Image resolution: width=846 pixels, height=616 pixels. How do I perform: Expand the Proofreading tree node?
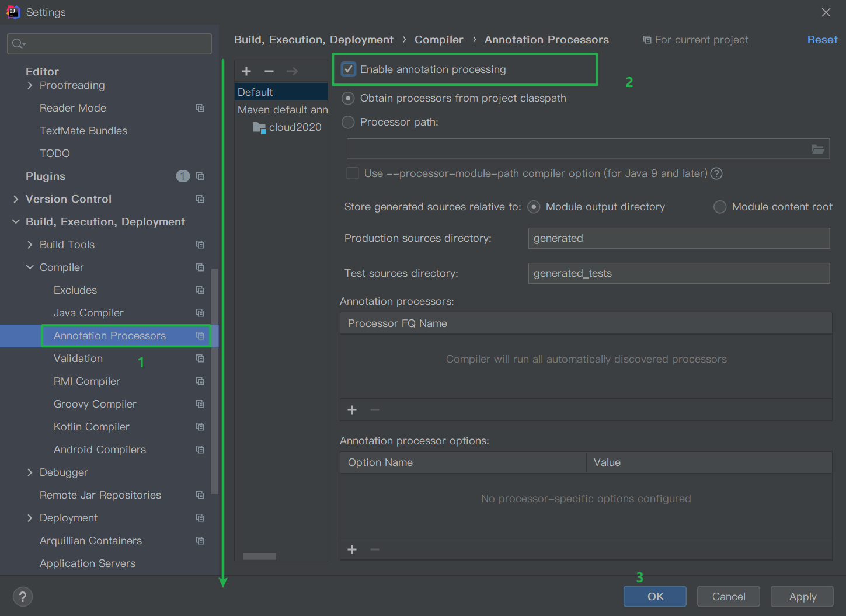pos(30,85)
